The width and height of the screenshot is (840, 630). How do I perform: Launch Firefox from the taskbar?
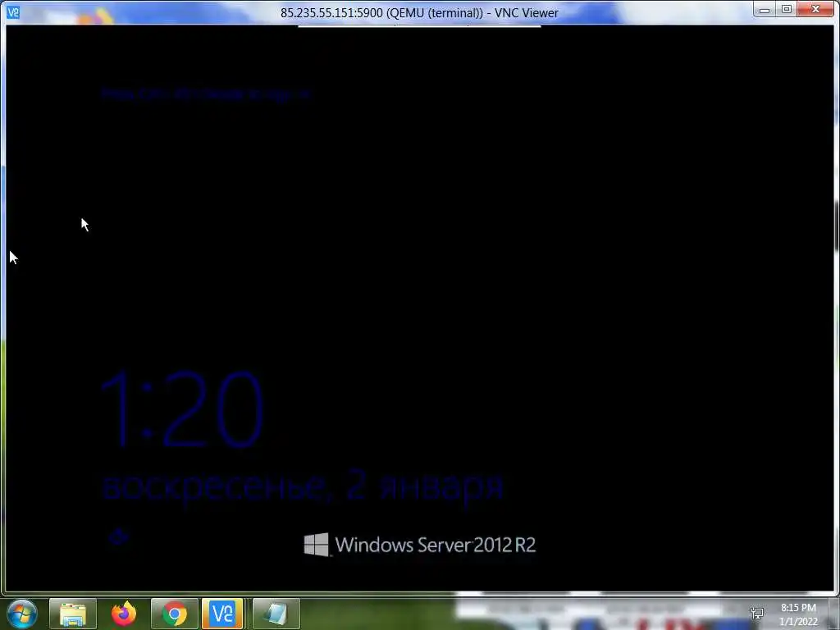point(124,614)
